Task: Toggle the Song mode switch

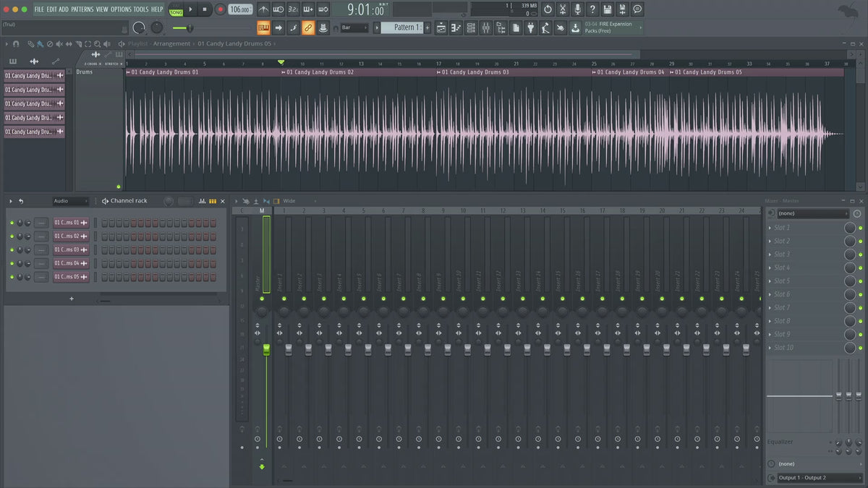Action: pyautogui.click(x=176, y=9)
